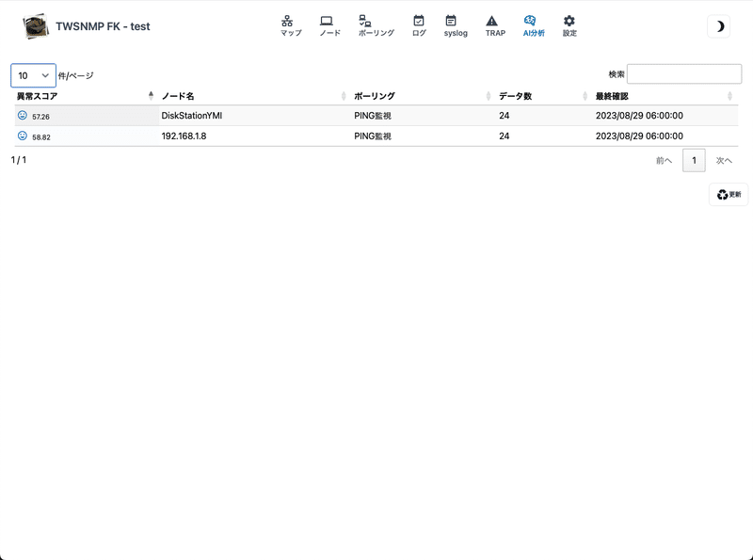Open the 設定 (settings) gear
753x560 pixels.
(569, 26)
